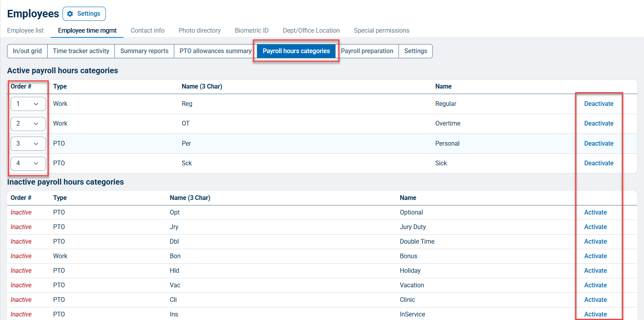Click the 'Clinic' name cell
The height and width of the screenshot is (320, 644).
pyautogui.click(x=407, y=300)
